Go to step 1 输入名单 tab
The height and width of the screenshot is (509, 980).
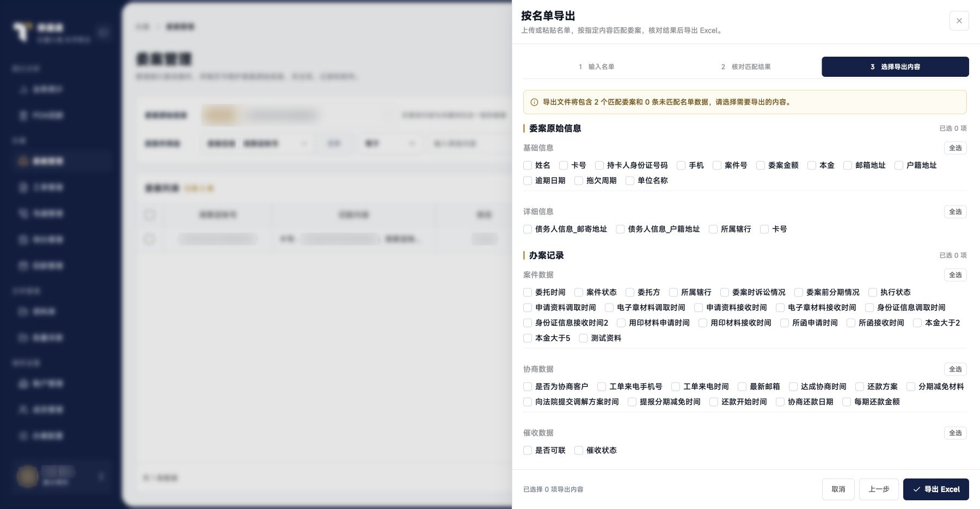597,66
